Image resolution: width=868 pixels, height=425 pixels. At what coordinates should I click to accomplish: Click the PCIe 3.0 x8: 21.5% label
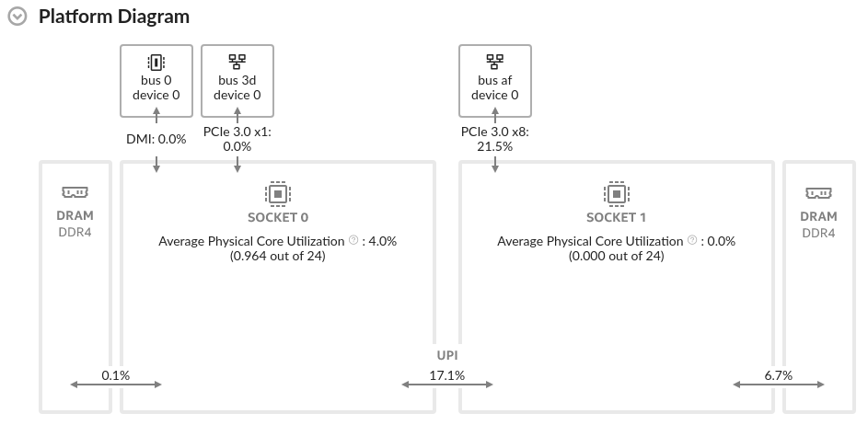tap(495, 139)
